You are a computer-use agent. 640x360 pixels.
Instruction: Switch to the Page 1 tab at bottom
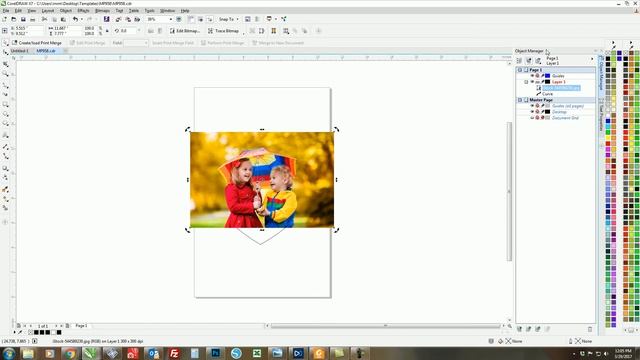coord(81,326)
